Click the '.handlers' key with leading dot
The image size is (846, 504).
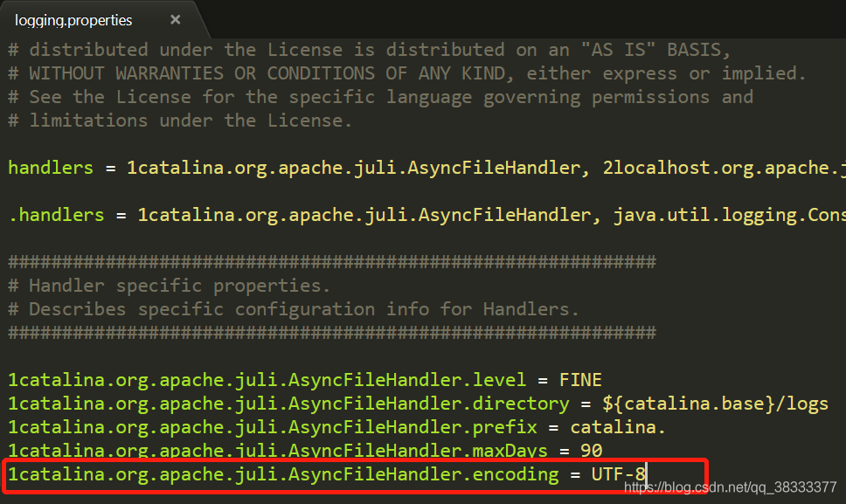pos(56,215)
